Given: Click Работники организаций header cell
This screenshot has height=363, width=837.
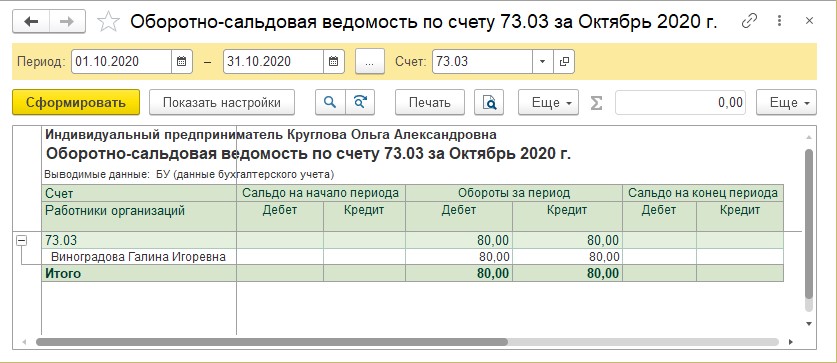Looking at the screenshot, I should 139,216.
